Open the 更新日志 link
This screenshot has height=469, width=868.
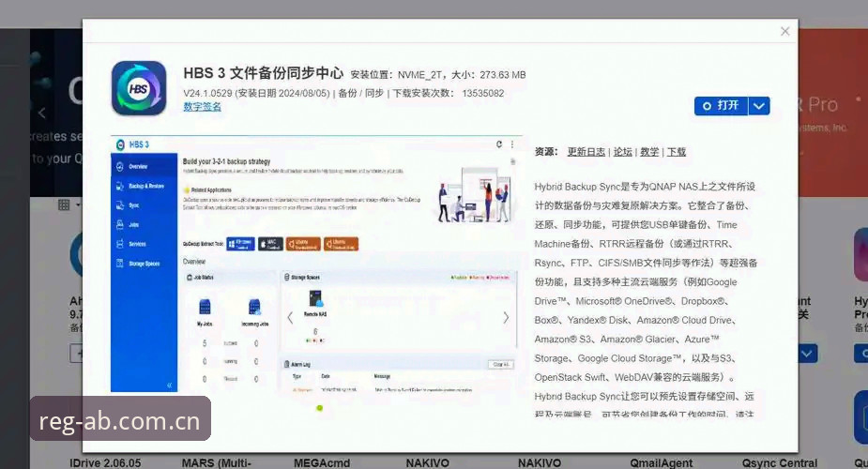(x=586, y=152)
